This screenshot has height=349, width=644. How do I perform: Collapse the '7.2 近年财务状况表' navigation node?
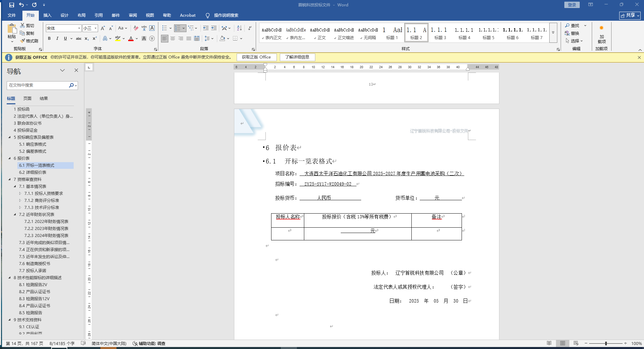[15, 214]
